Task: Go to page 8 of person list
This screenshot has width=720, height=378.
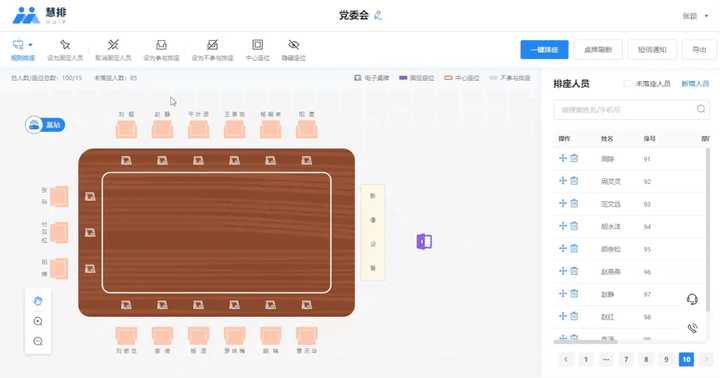Action: coord(646,359)
